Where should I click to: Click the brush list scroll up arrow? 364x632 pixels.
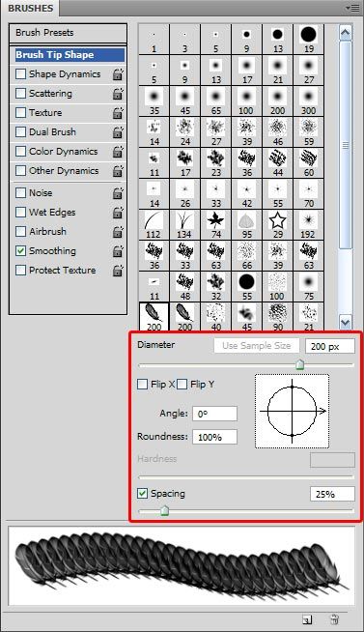346,33
